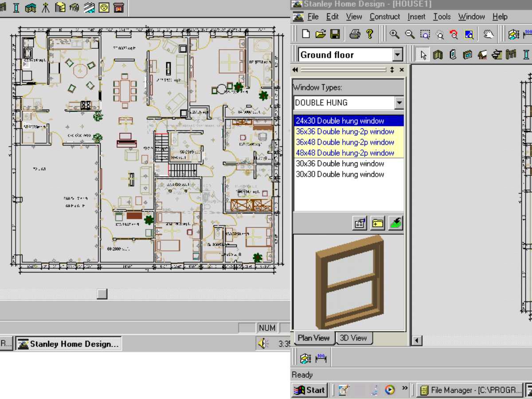This screenshot has width=532, height=399.
Task: Click the horizontal scrollbar thumb under the floor plan
Action: click(102, 293)
